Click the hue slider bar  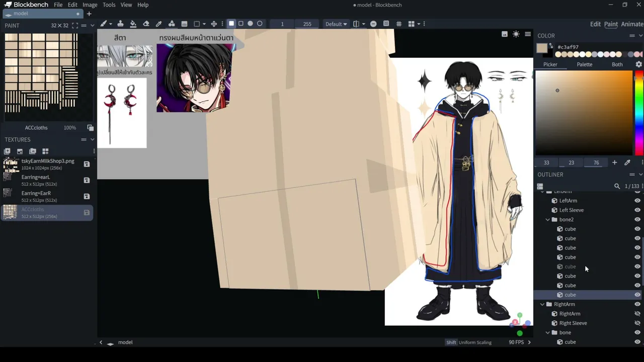click(x=639, y=113)
